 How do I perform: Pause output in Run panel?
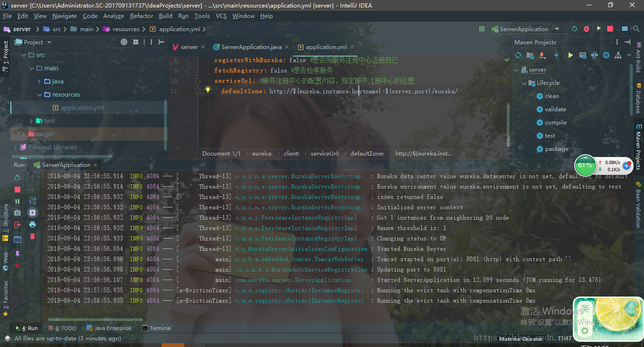click(17, 201)
